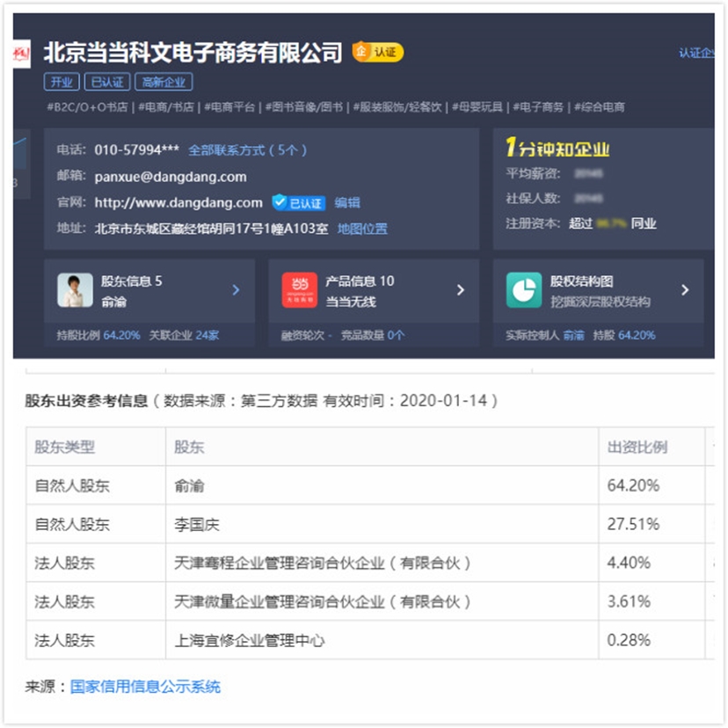The width and height of the screenshot is (728, 728).
Task: Click 上海宜修企业管理中心 table cell
Action: click(382, 640)
